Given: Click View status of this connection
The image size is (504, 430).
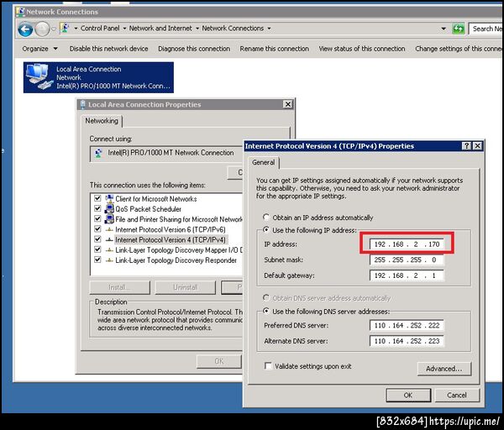Looking at the screenshot, I should (x=361, y=49).
